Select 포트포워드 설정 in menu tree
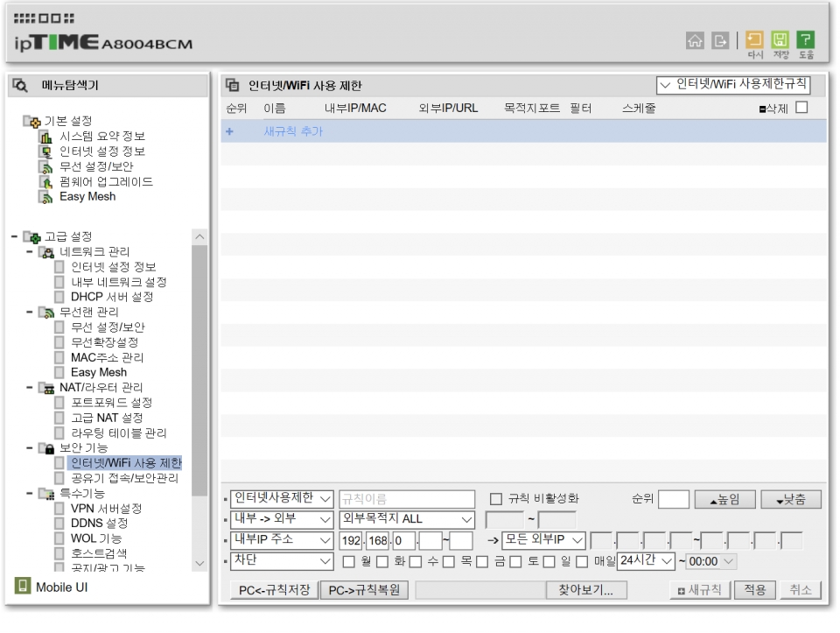This screenshot has height=633, width=840. (111, 403)
